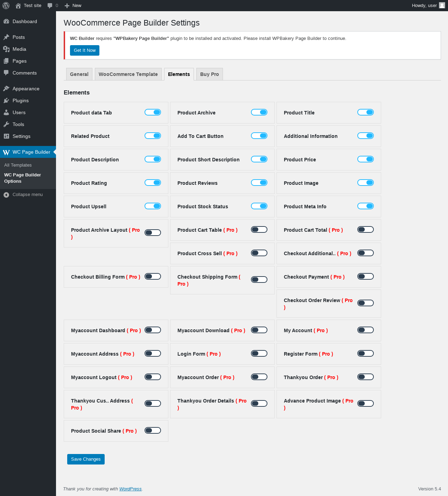Click the Pages icon in sidebar
Viewport: 448px width, 496px height.
(6, 61)
